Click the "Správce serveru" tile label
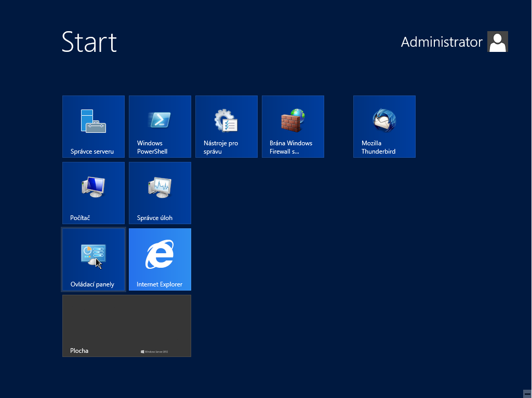532x398 pixels. click(92, 152)
